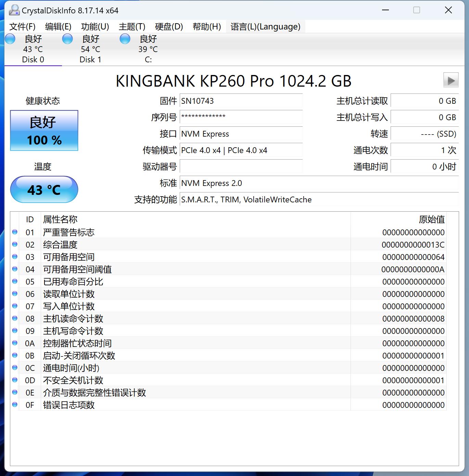The width and height of the screenshot is (469, 476).
Task: Click the 43°C temperature gauge
Action: coord(44,189)
